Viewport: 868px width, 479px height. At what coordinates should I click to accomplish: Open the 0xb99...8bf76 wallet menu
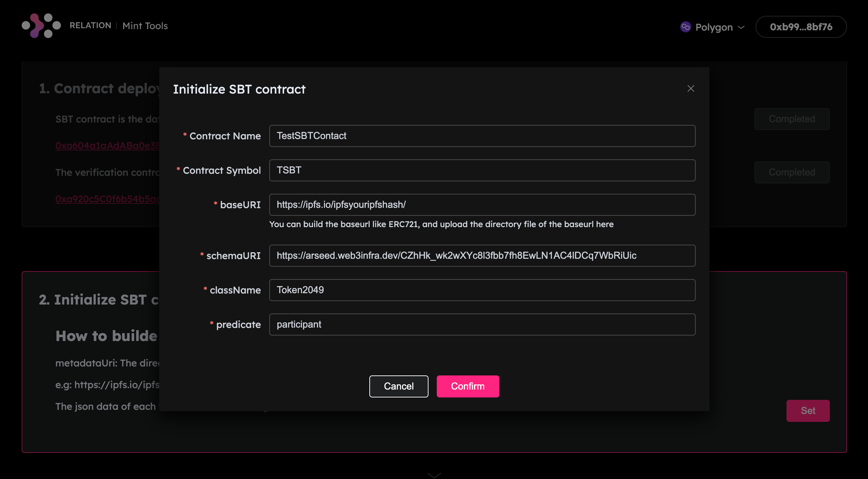[x=801, y=27]
